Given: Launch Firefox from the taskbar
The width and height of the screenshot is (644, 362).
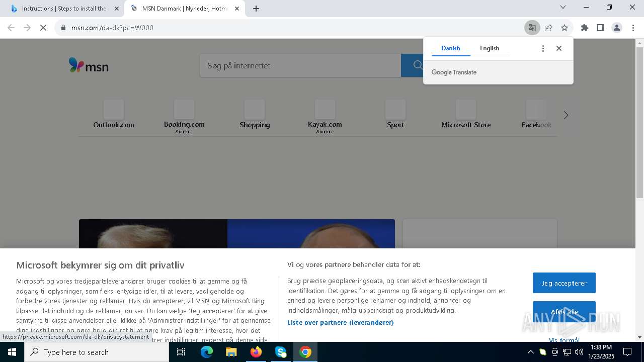Looking at the screenshot, I should tap(256, 352).
